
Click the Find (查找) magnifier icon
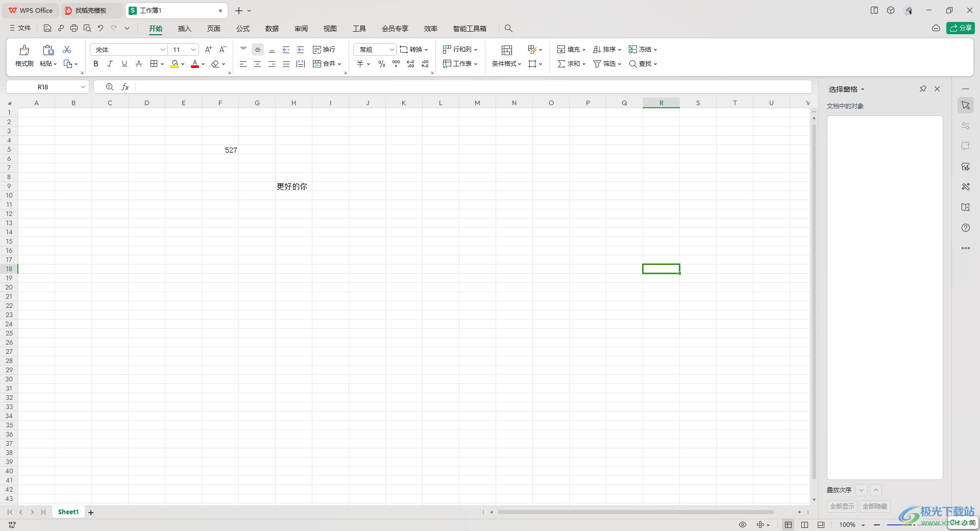click(x=633, y=64)
